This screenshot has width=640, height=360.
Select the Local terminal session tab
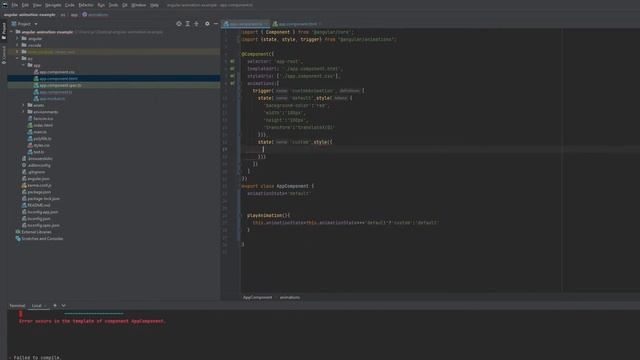[x=37, y=306]
